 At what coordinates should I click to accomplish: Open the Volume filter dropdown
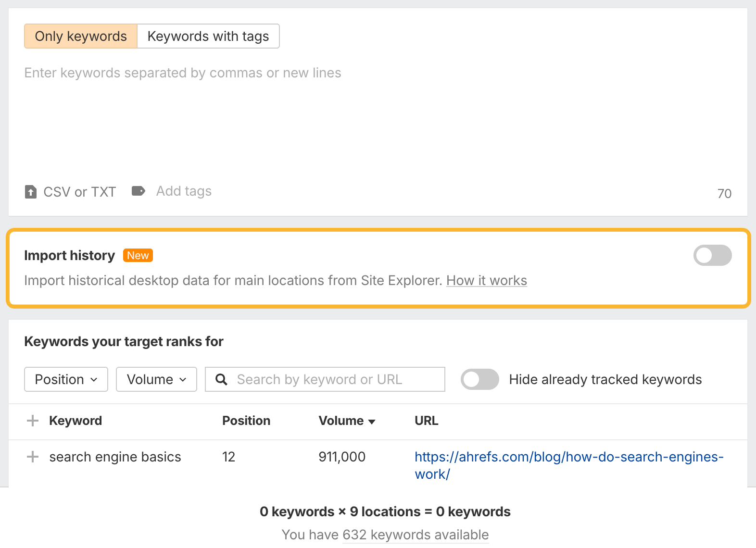click(156, 379)
